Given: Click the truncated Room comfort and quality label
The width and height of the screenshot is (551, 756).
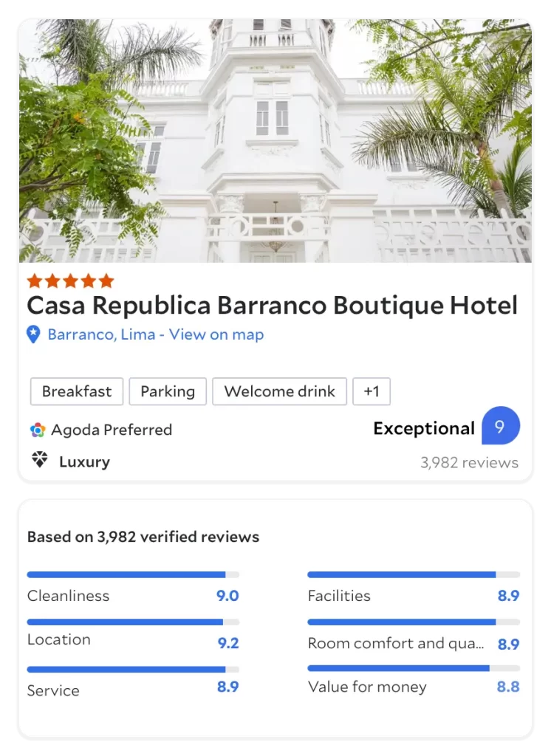Looking at the screenshot, I should pos(396,644).
